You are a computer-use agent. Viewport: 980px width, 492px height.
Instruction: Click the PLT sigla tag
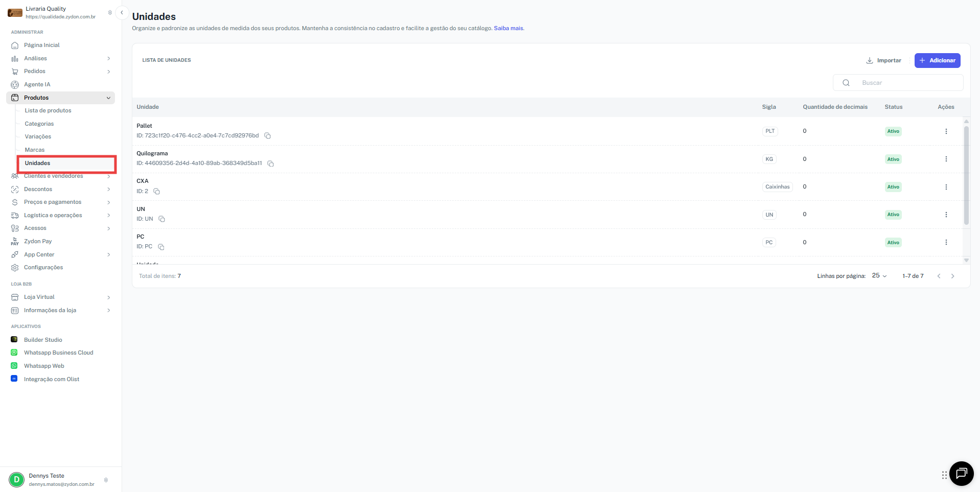770,131
